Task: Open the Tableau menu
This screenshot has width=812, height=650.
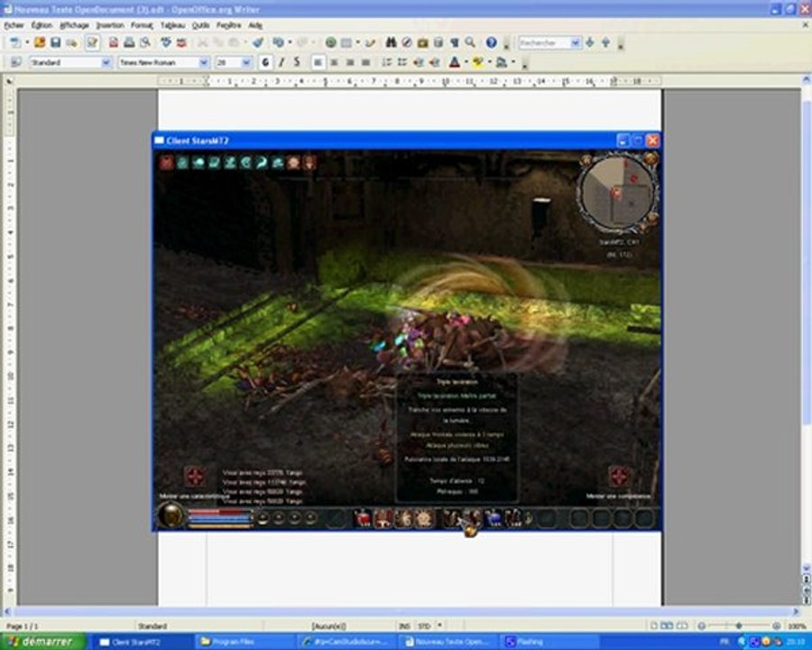Action: 172,25
